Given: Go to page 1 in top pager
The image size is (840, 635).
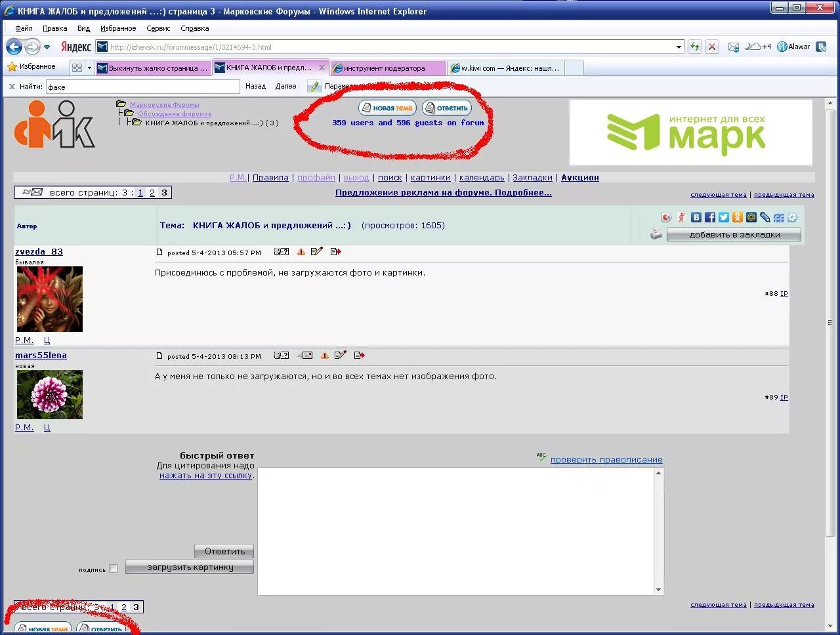Looking at the screenshot, I should click(x=140, y=193).
